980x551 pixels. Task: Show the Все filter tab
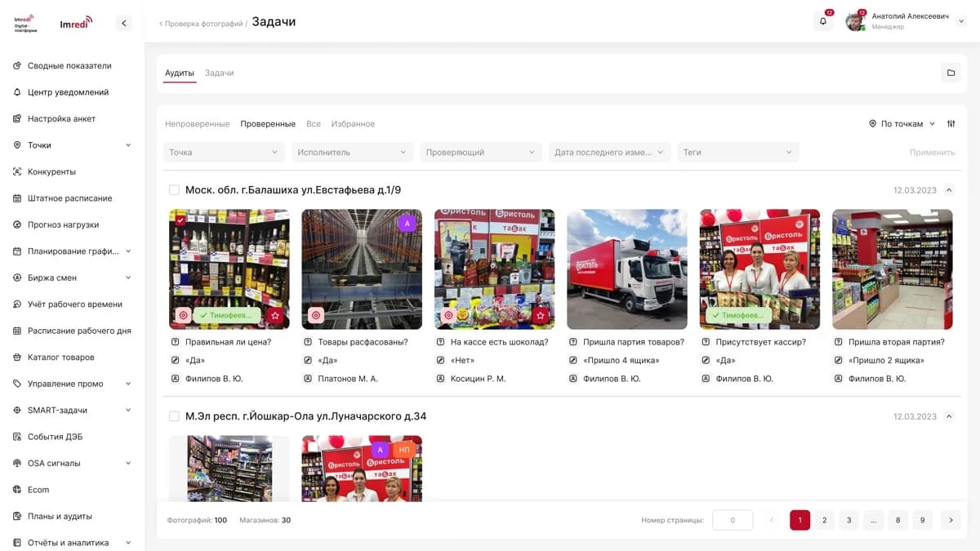314,124
